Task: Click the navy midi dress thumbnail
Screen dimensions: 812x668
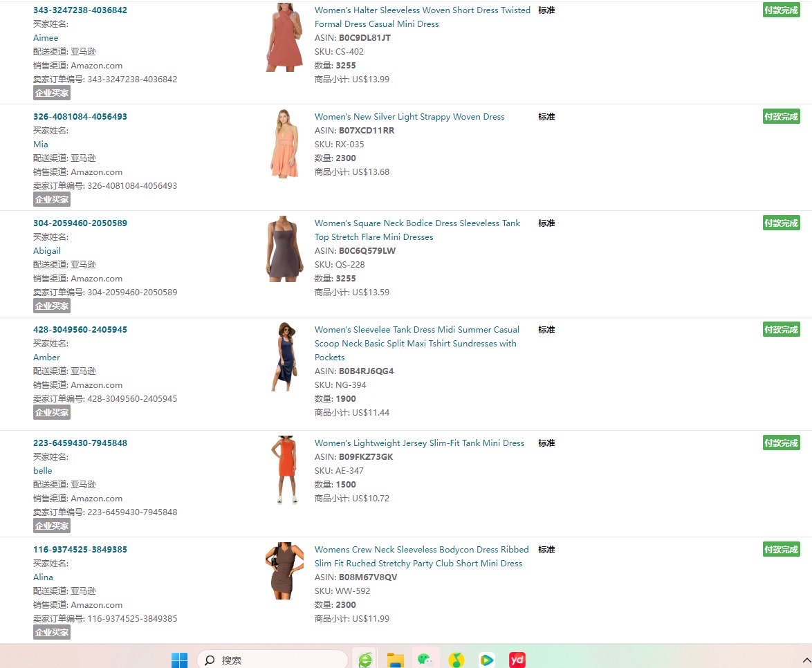Action: [x=284, y=357]
